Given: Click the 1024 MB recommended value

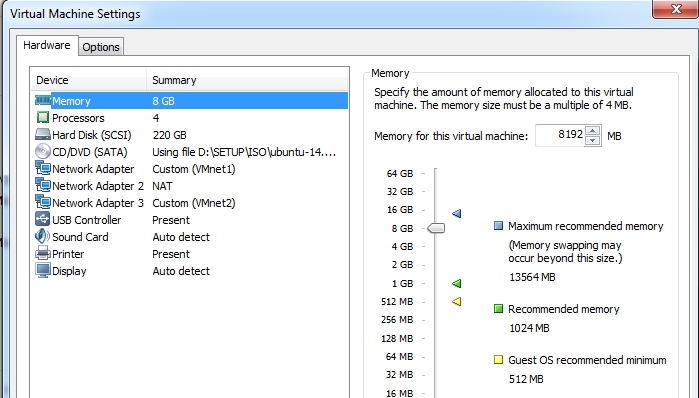Looking at the screenshot, I should (x=529, y=328).
